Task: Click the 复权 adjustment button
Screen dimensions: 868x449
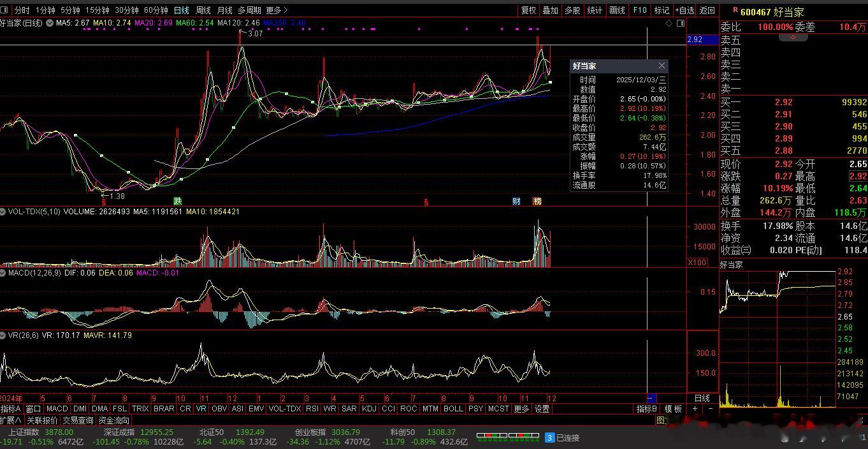Action: pyautogui.click(x=528, y=10)
